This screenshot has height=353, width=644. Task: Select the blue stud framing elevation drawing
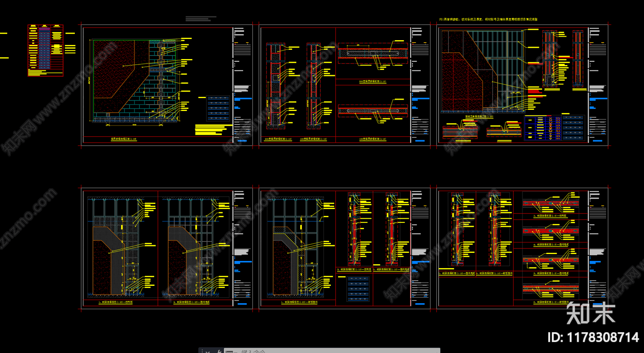point(483,72)
